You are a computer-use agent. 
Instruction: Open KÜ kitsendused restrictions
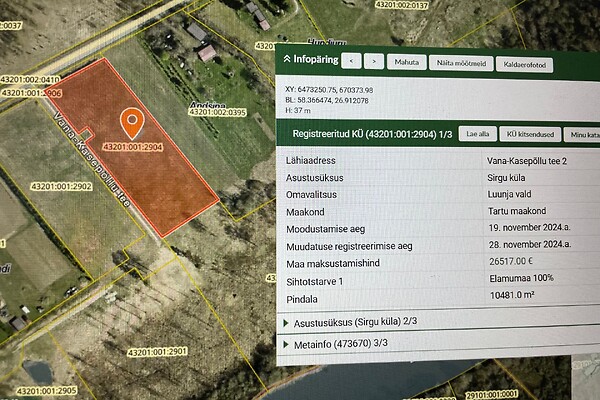coord(530,135)
